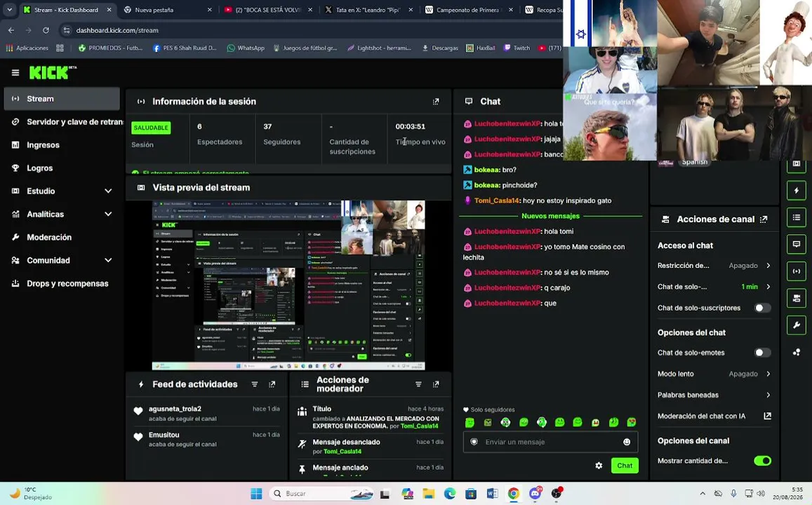Screen dimensions: 812x505
Task: Open the hamburger menu beside Kick logo
Action: coord(15,73)
